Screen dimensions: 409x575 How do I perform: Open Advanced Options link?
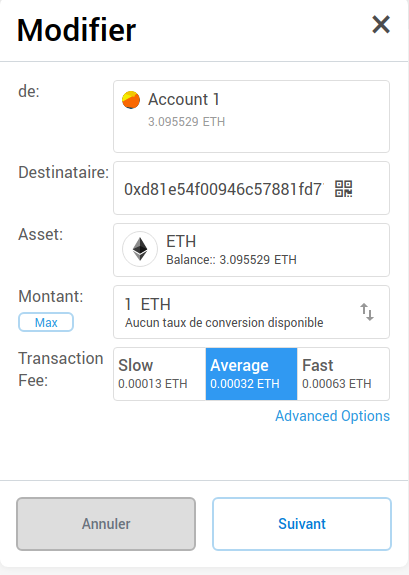tap(332, 416)
